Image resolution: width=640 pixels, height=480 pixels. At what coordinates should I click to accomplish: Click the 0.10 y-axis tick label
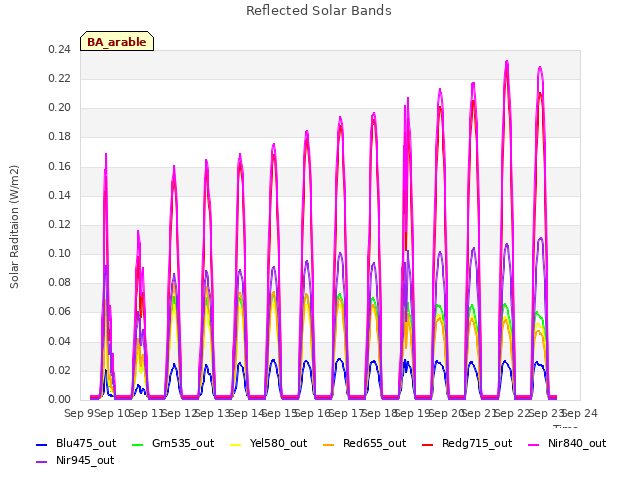pyautogui.click(x=59, y=253)
